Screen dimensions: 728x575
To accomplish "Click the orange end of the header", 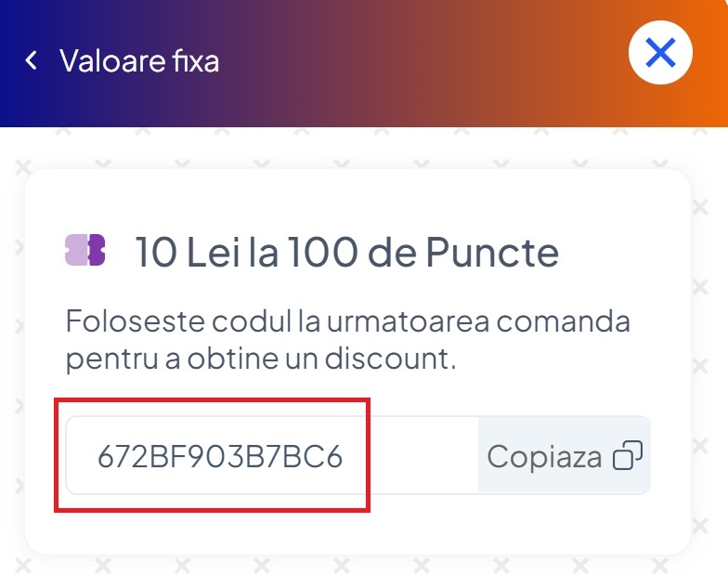I will (x=710, y=63).
